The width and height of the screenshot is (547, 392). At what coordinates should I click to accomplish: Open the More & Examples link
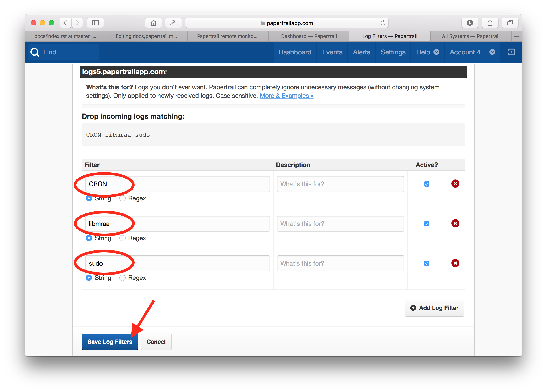286,96
